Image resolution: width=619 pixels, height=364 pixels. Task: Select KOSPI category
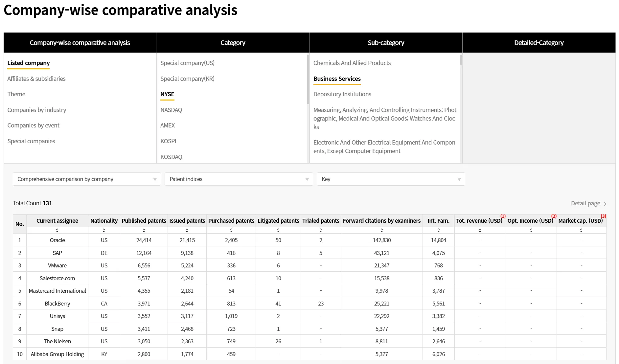[168, 141]
